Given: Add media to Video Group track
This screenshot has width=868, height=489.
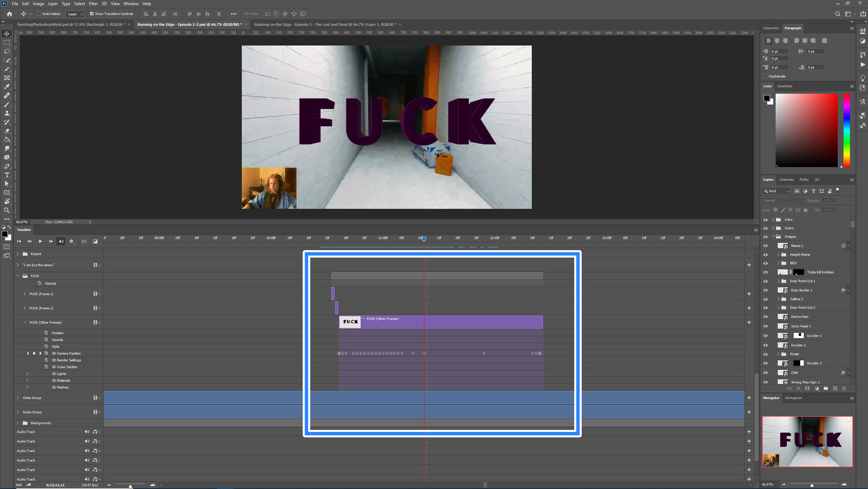Looking at the screenshot, I should tap(749, 398).
